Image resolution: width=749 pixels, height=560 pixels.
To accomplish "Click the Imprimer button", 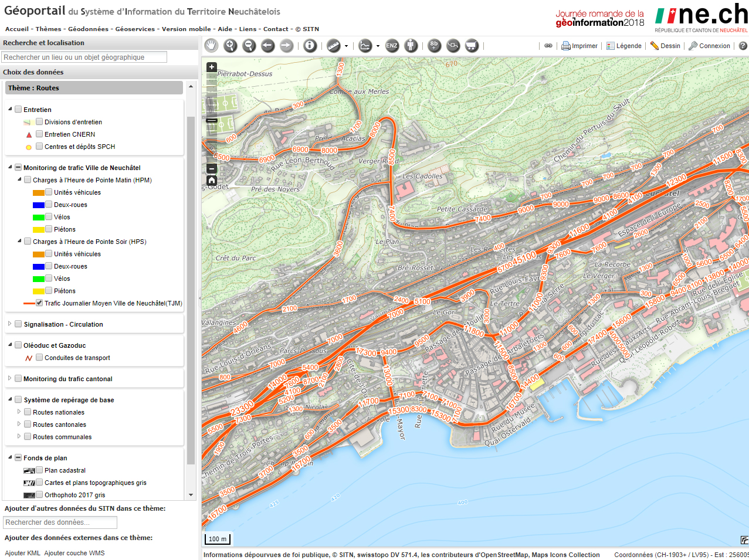I will [579, 46].
